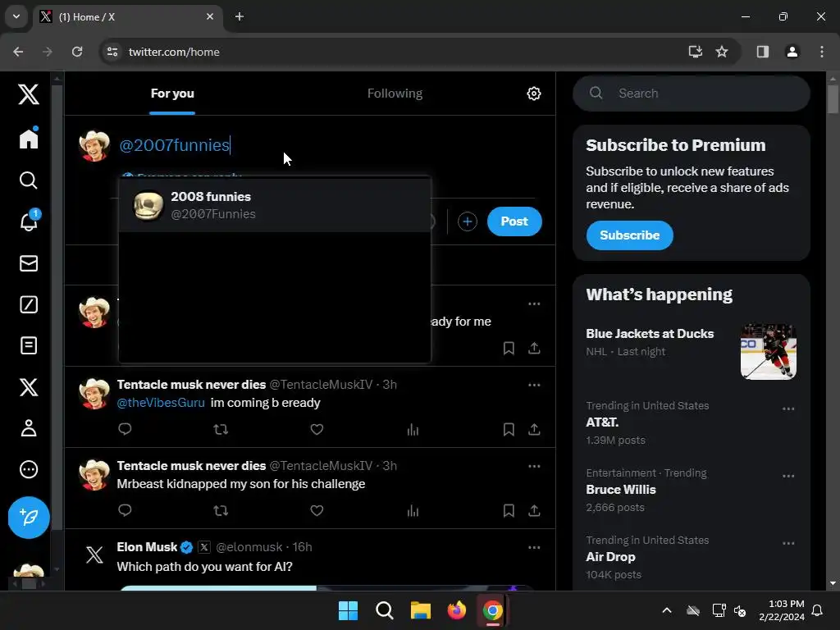840x630 pixels.
Task: Open more options for Bruce Willis trend
Action: [x=788, y=477]
